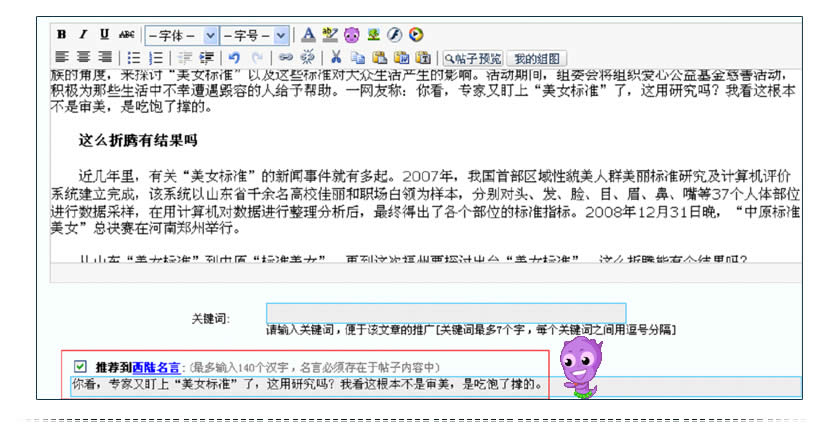Insert a media player video
814x438 pixels.
click(x=416, y=35)
